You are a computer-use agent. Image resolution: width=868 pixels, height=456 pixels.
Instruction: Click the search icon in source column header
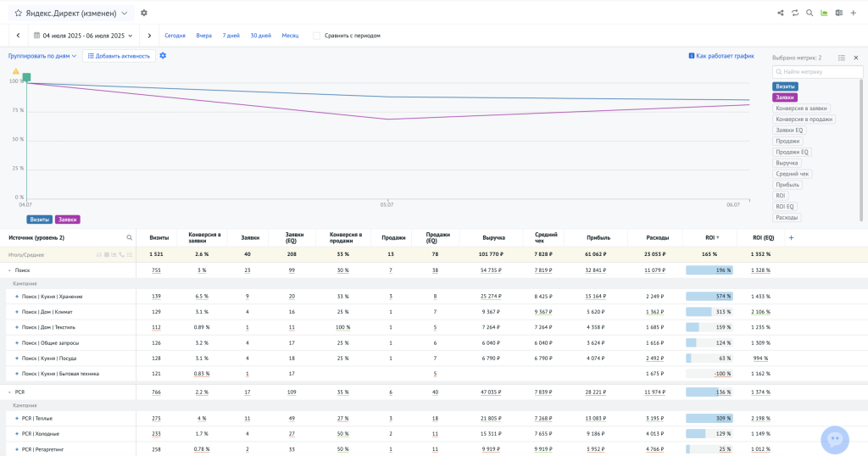pyautogui.click(x=129, y=238)
